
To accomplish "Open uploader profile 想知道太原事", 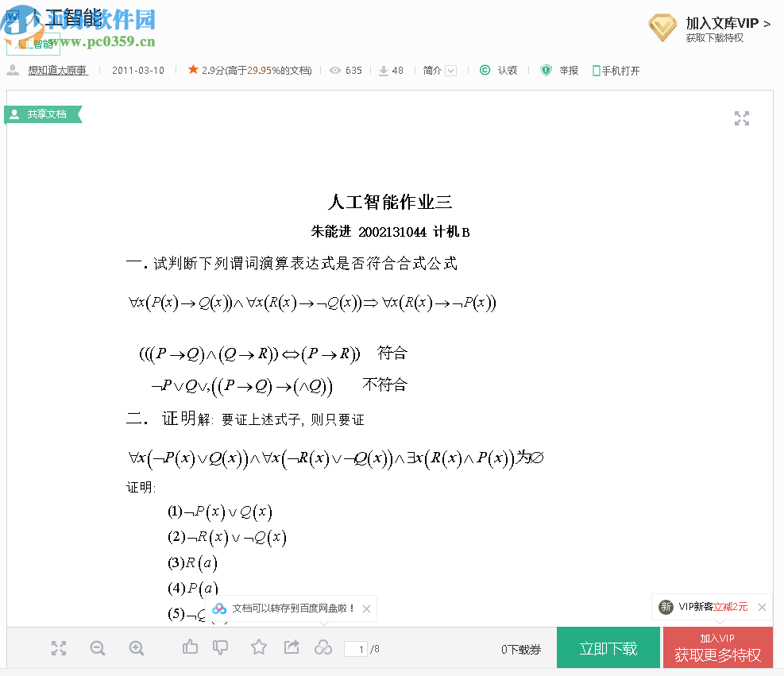I will coord(57,70).
